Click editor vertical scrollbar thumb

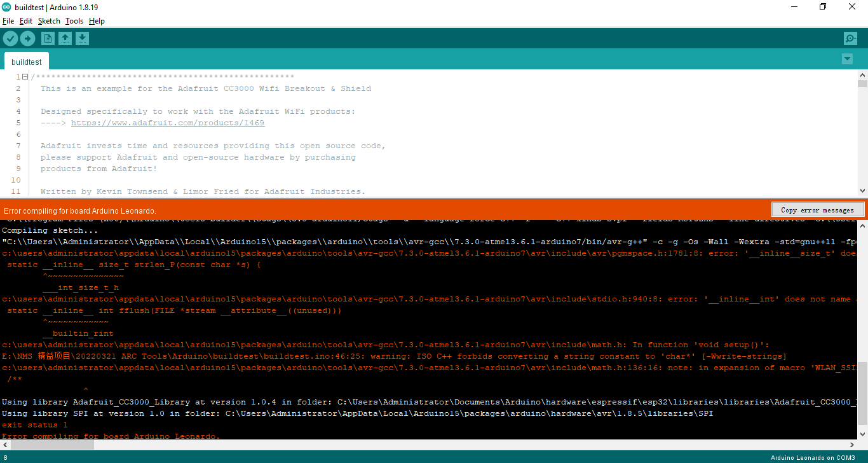(x=862, y=83)
